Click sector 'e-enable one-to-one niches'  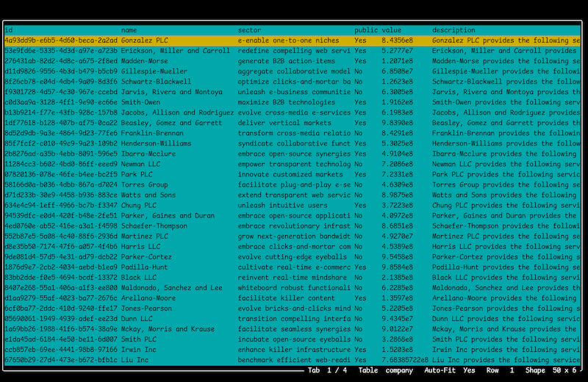[x=288, y=40]
